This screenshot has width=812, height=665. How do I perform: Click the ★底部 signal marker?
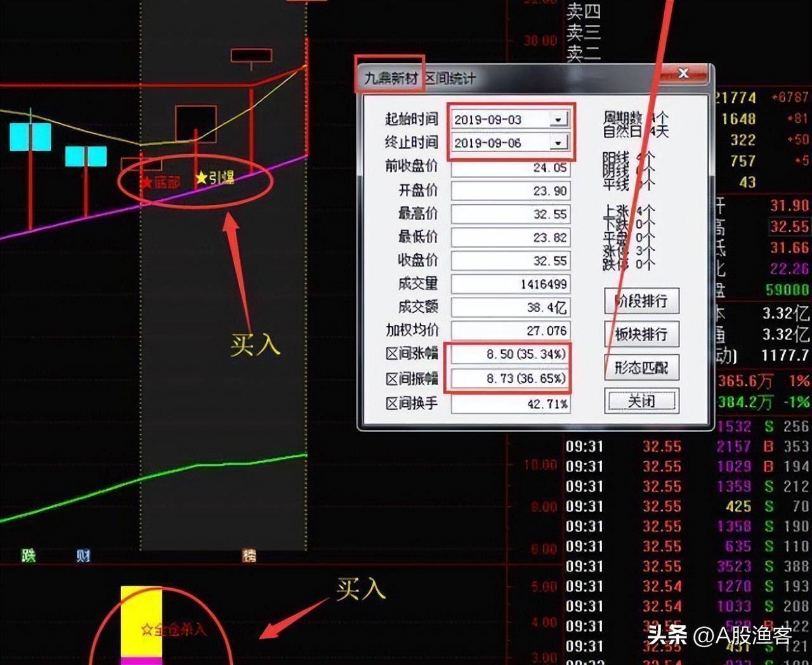coord(160,182)
